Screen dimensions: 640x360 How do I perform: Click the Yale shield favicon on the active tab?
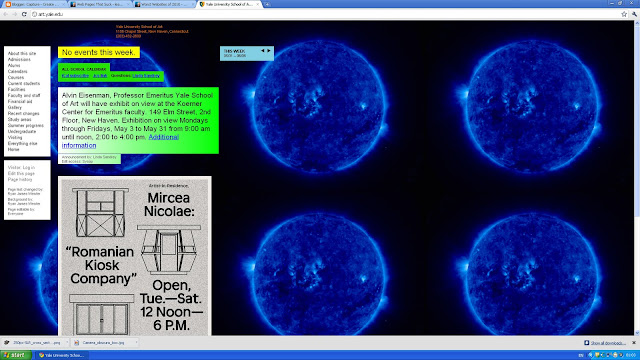pos(202,4)
